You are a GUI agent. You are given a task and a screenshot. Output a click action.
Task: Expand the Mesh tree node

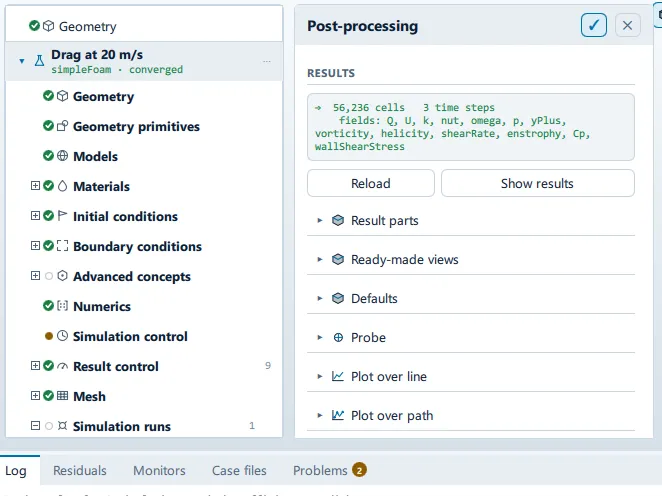tap(35, 396)
